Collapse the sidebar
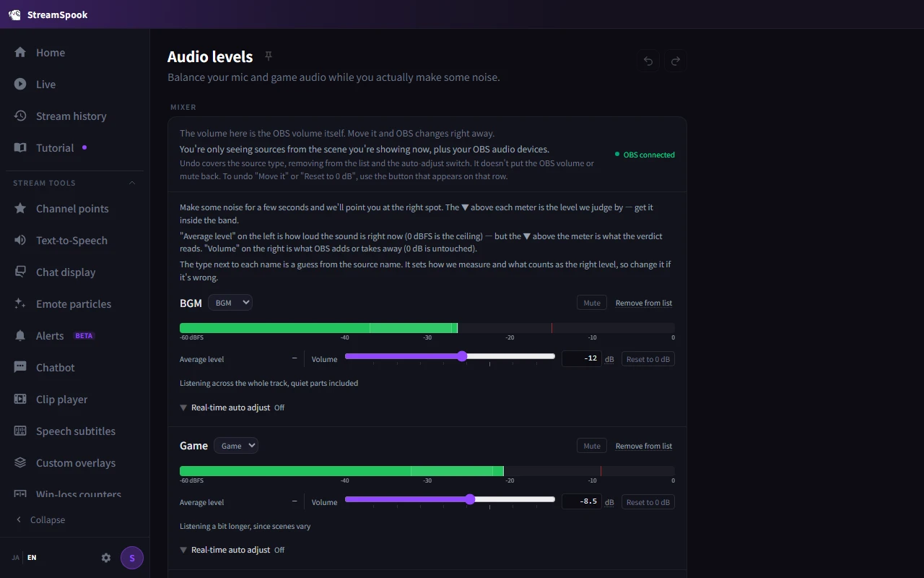This screenshot has height=578, width=924. click(x=40, y=519)
